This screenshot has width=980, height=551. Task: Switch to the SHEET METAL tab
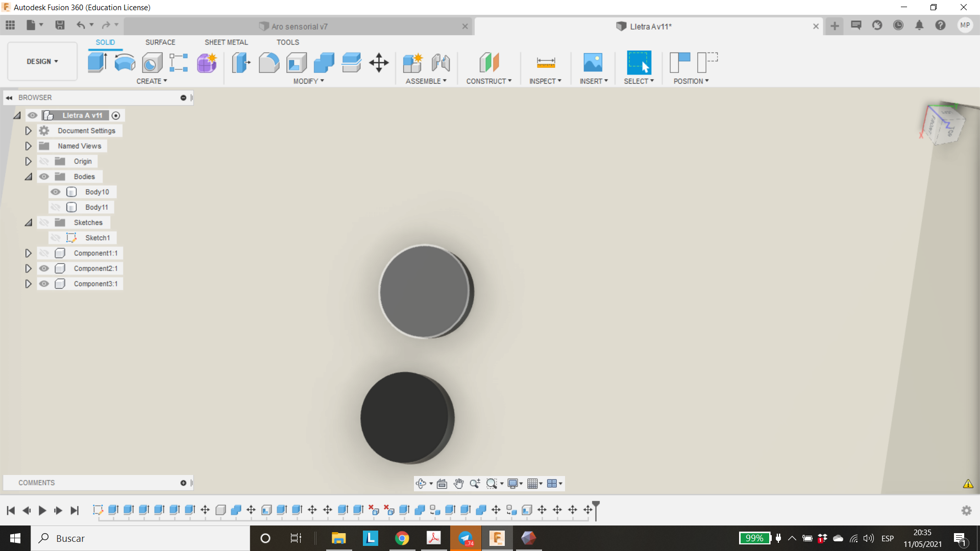[226, 42]
